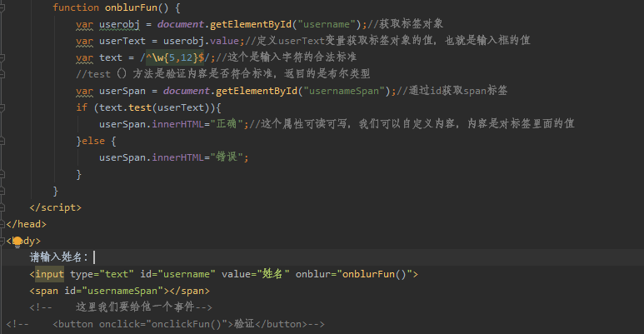Click the onblur="onblurFun()" attribute
This screenshot has height=334, width=644.
tap(353, 274)
